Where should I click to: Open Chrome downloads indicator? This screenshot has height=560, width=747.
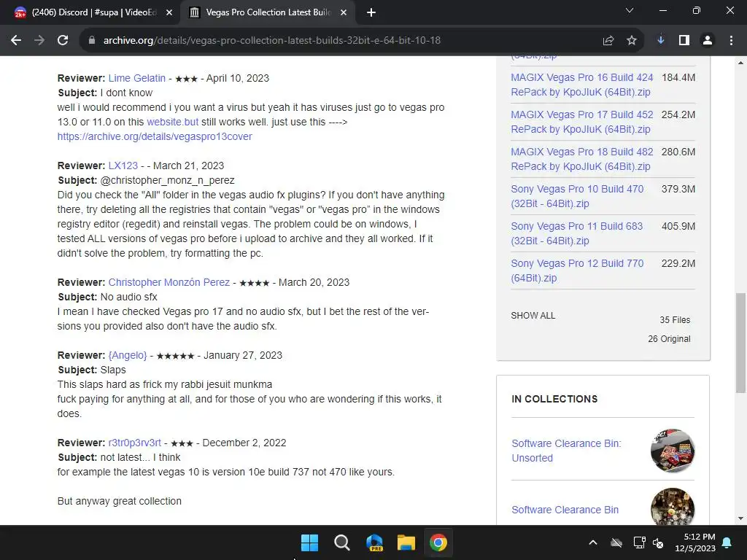[x=661, y=41]
